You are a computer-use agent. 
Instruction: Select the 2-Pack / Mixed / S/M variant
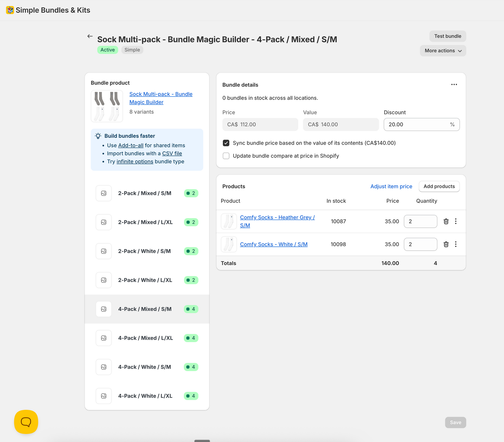[x=147, y=193]
